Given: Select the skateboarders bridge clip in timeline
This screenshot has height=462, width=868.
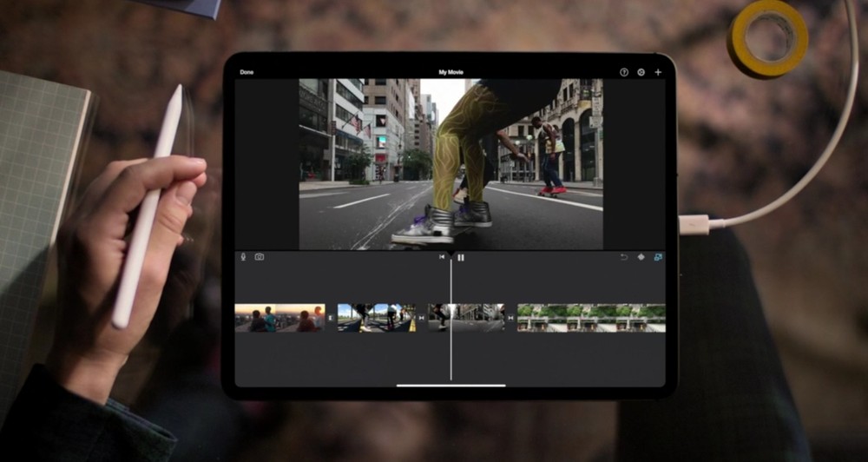Looking at the screenshot, I should 377,318.
